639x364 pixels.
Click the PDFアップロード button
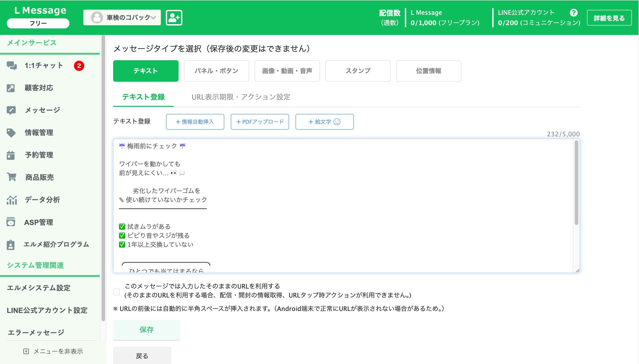pos(260,122)
